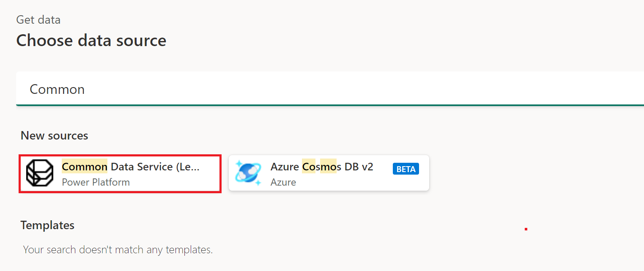Image resolution: width=644 pixels, height=271 pixels.
Task: Select the Azure Cosmos DB v2 source
Action: [x=329, y=172]
